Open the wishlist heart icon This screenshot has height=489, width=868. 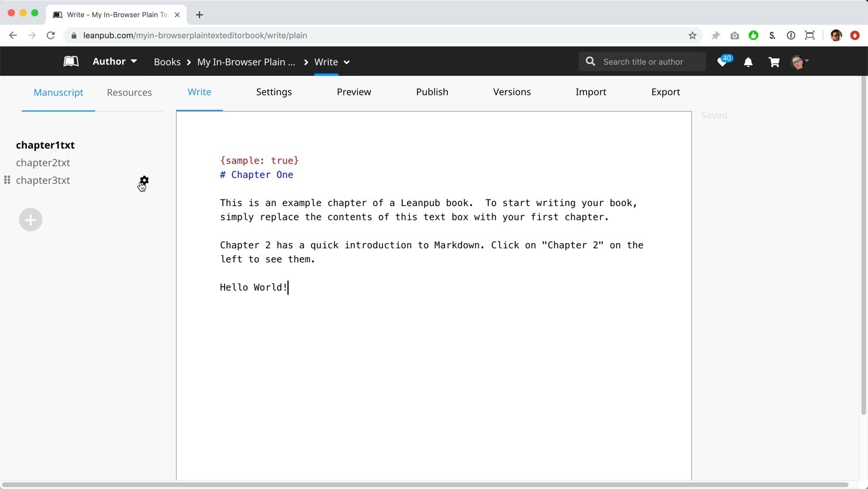click(x=723, y=62)
